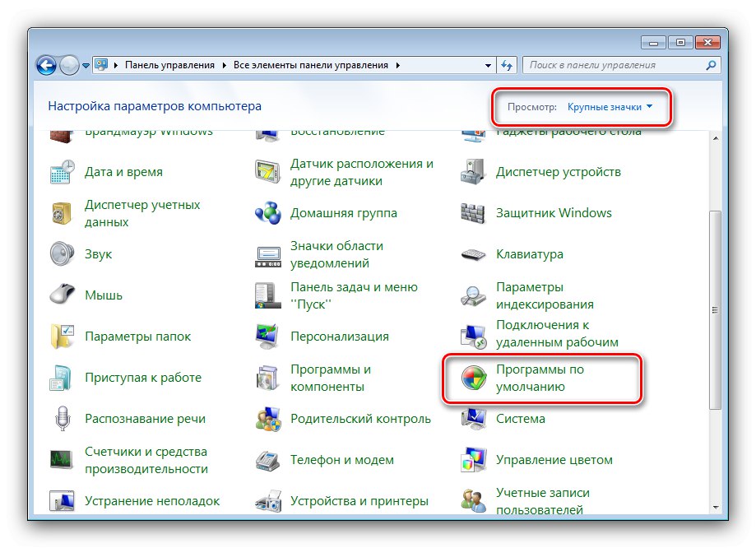Click the Программы по умолчанию icon
Image resolution: width=756 pixels, height=548 pixels.
(474, 378)
